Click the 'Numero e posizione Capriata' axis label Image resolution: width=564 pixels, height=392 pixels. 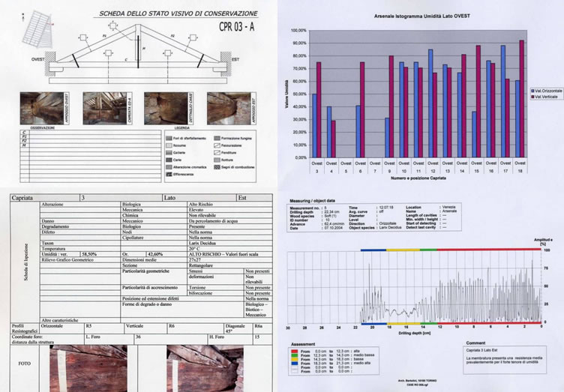click(418, 178)
